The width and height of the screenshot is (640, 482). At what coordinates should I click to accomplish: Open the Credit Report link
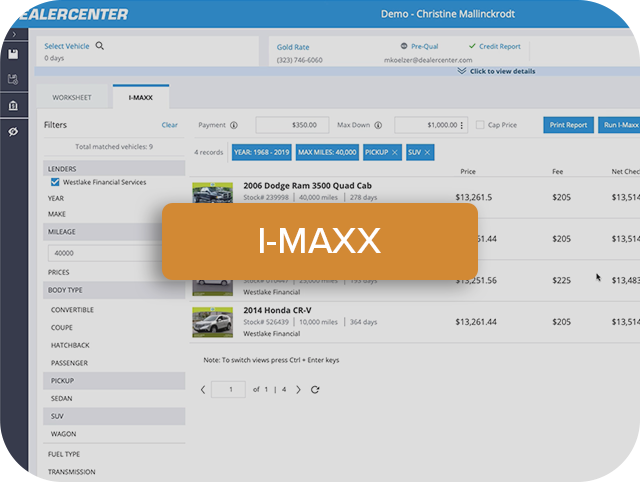[500, 47]
